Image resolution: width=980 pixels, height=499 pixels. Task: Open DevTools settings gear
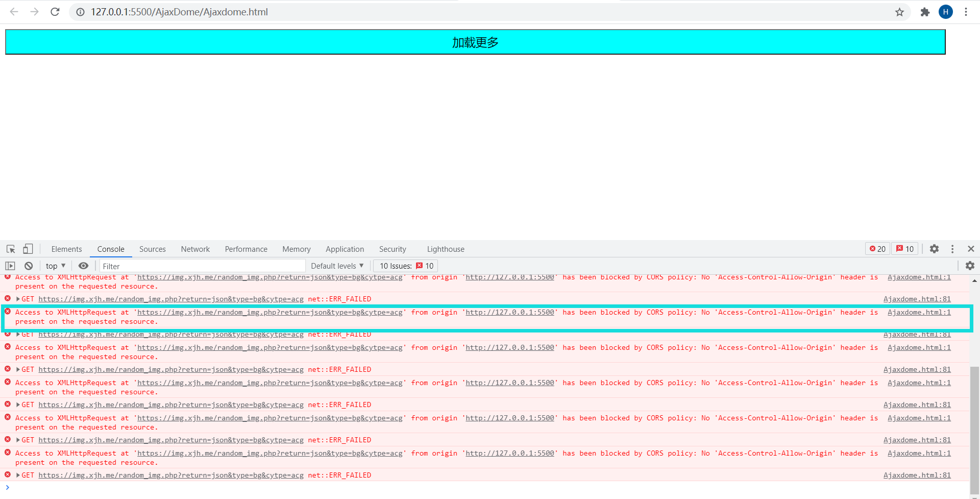(x=934, y=249)
